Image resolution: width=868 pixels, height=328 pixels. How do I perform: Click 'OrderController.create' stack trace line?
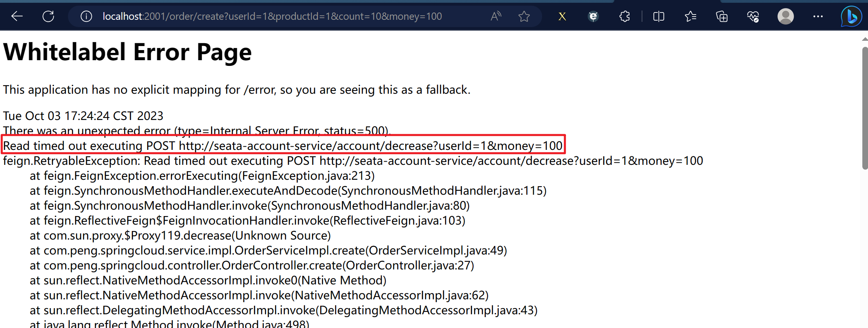pyautogui.click(x=252, y=265)
